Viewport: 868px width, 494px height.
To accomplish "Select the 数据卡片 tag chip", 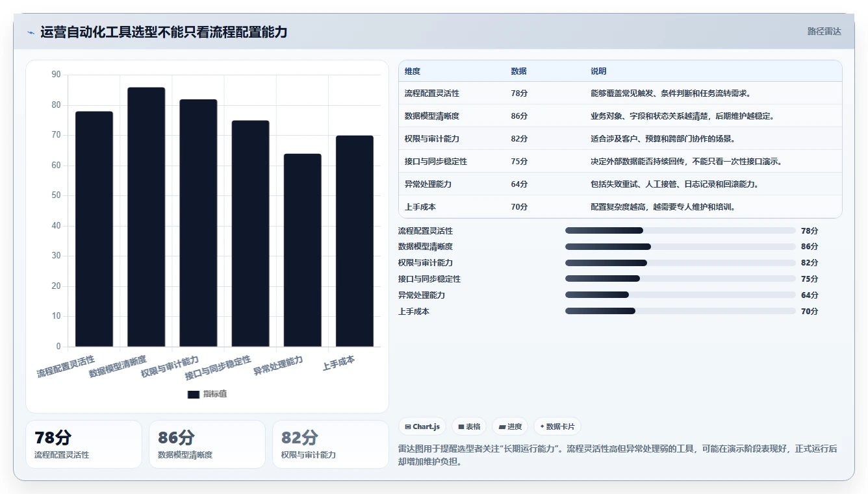I will [x=557, y=426].
